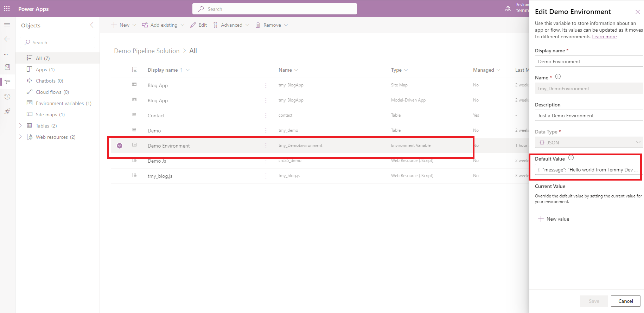
Task: Open more options for Blog App site map row
Action: (266, 85)
